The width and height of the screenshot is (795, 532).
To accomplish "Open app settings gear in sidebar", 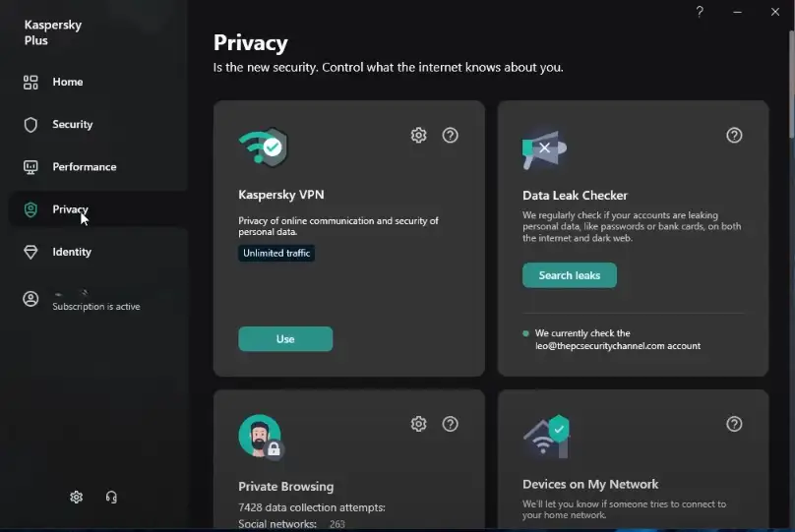I will pyautogui.click(x=77, y=498).
